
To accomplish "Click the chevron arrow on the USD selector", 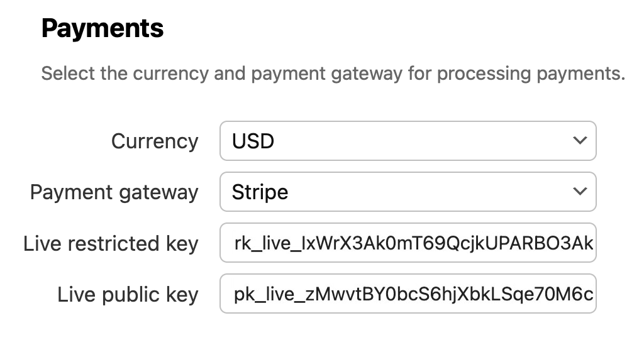I will pyautogui.click(x=579, y=141).
